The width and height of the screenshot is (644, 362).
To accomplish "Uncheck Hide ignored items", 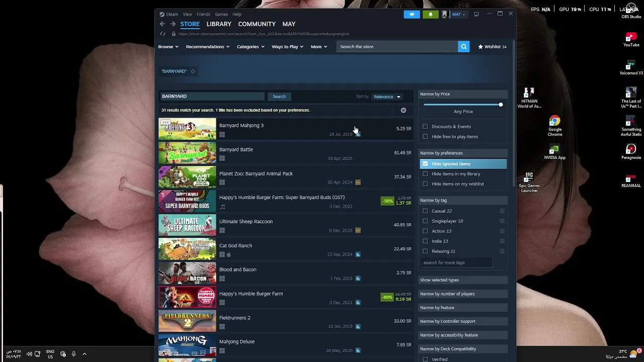I will (425, 164).
